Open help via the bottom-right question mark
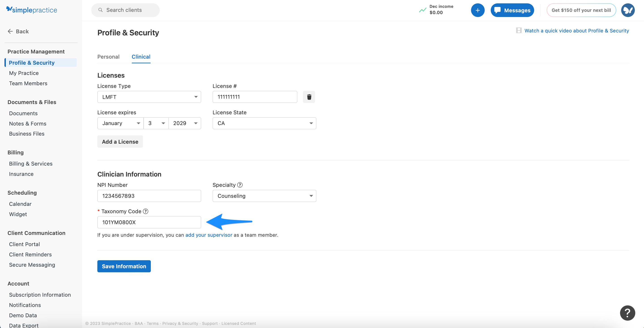 tap(627, 313)
